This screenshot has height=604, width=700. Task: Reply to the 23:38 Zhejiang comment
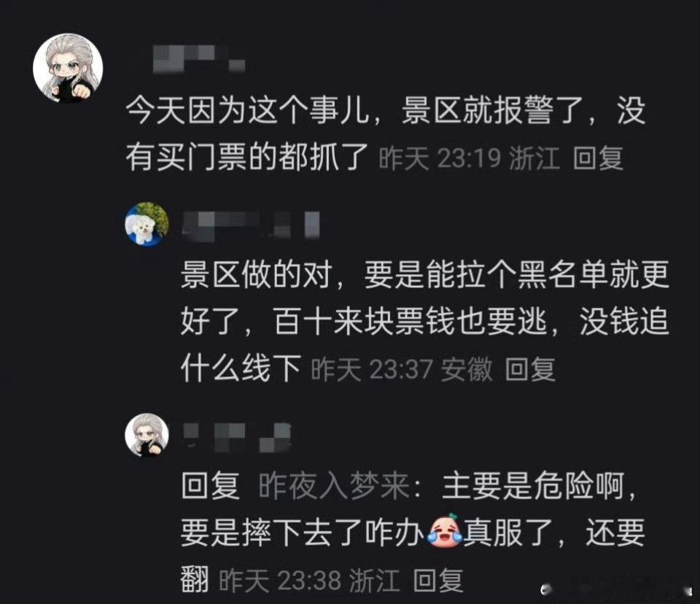[x=437, y=581]
